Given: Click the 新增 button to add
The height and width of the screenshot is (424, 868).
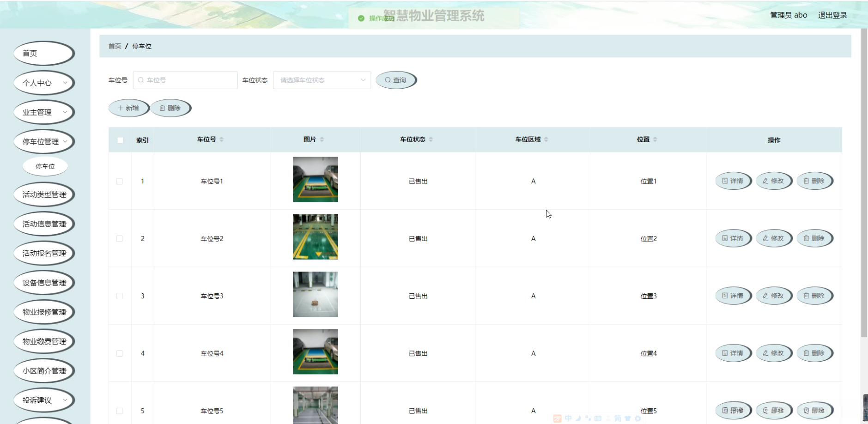Looking at the screenshot, I should tap(129, 108).
